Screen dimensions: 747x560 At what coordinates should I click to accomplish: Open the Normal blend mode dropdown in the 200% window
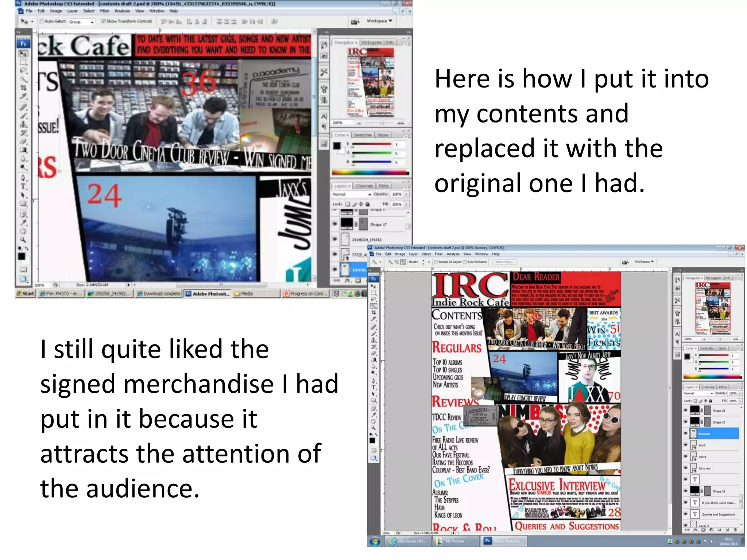coord(351,194)
